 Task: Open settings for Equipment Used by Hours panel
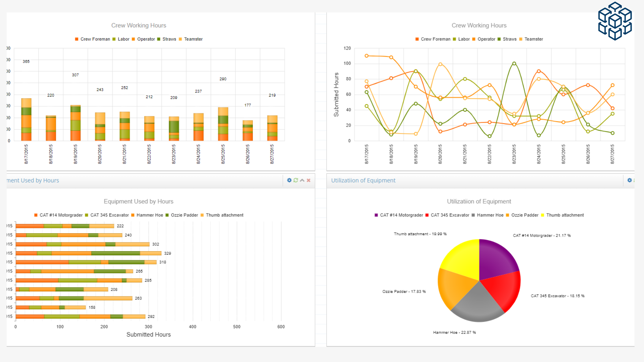[x=289, y=180]
